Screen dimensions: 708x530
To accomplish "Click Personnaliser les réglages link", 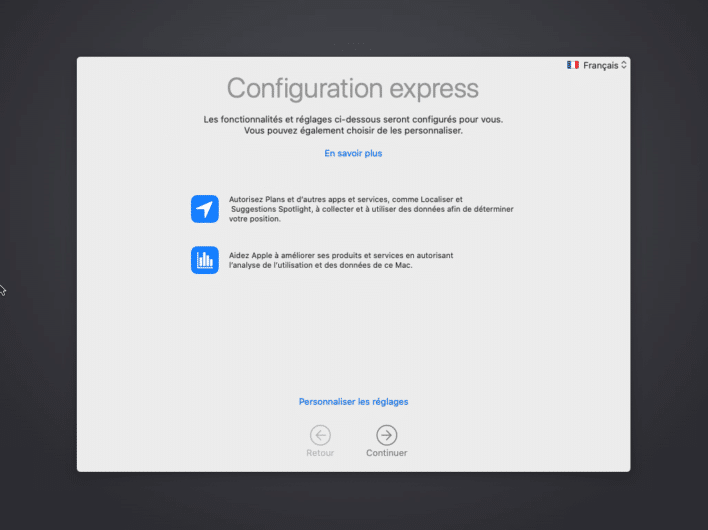I will (353, 402).
